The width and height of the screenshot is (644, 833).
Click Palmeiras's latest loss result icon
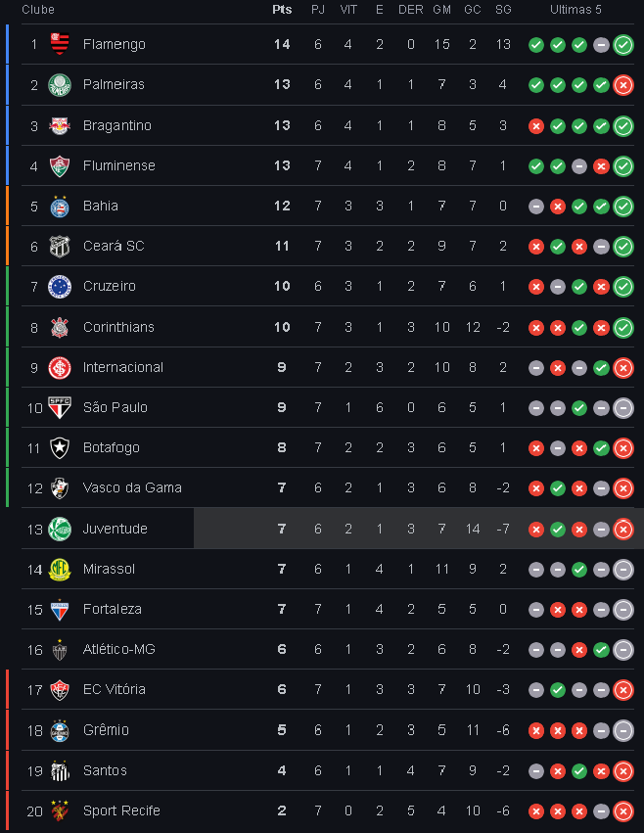tap(623, 85)
